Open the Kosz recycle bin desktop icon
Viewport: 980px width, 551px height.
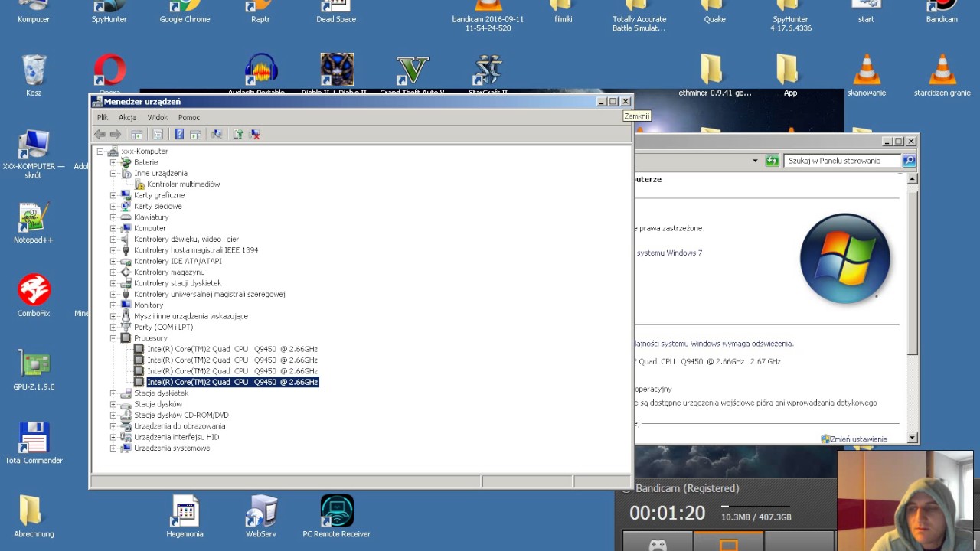(34, 75)
